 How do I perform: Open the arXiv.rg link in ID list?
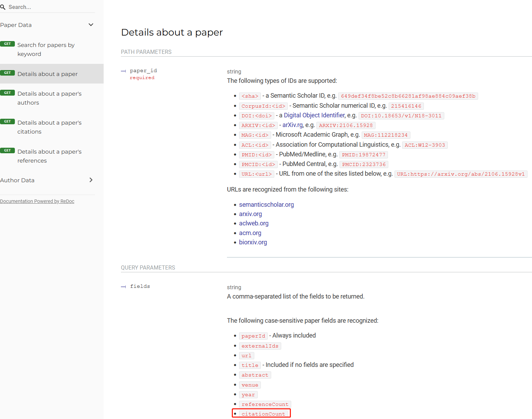(x=293, y=125)
